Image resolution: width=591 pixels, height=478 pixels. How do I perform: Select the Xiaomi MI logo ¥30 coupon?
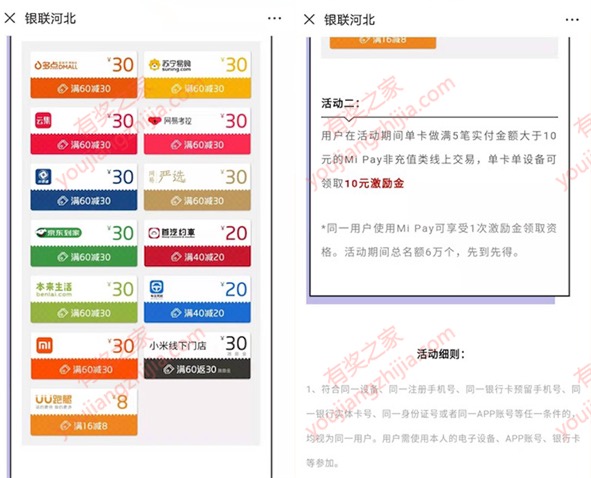(x=84, y=355)
